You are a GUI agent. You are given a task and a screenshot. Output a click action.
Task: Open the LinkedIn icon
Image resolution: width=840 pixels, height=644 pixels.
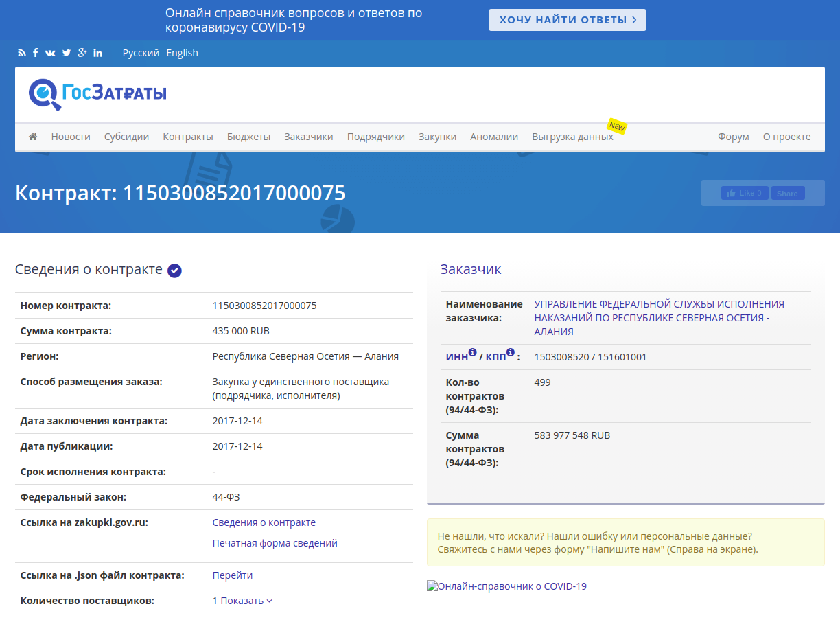[x=98, y=53]
